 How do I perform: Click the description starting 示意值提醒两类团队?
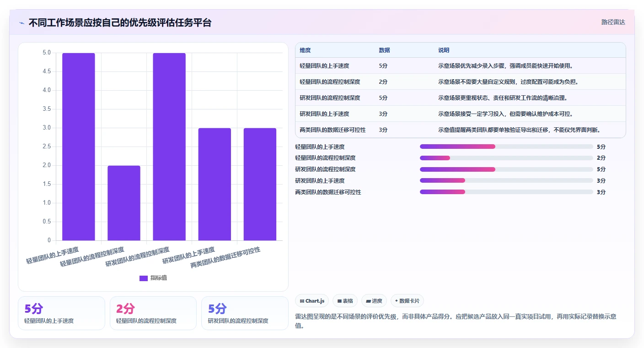point(519,130)
